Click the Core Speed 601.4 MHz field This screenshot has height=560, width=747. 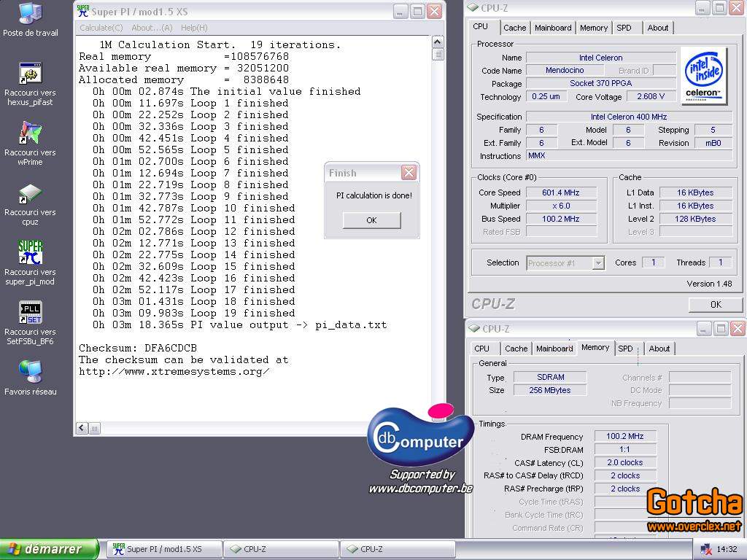561,192
